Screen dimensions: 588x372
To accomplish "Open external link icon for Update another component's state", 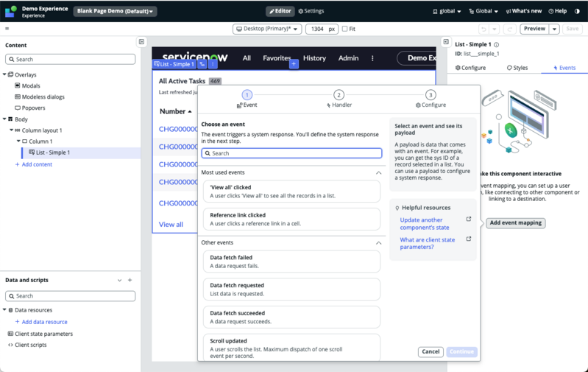I will click(468, 220).
